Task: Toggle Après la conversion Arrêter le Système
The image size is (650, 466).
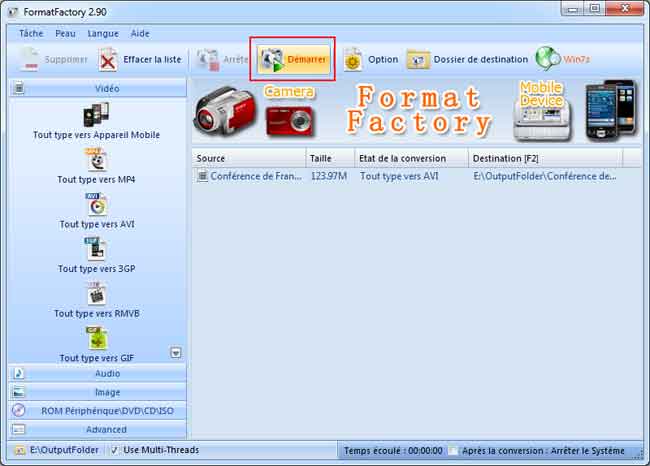Action: (454, 451)
